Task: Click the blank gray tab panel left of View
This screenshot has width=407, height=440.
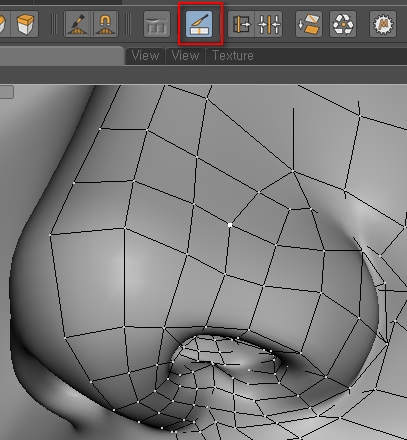Action: click(62, 56)
